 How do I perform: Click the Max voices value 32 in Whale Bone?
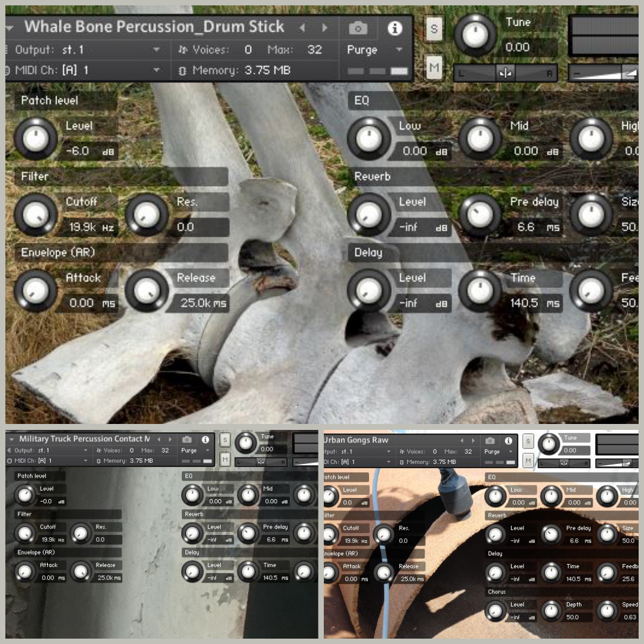(x=314, y=49)
